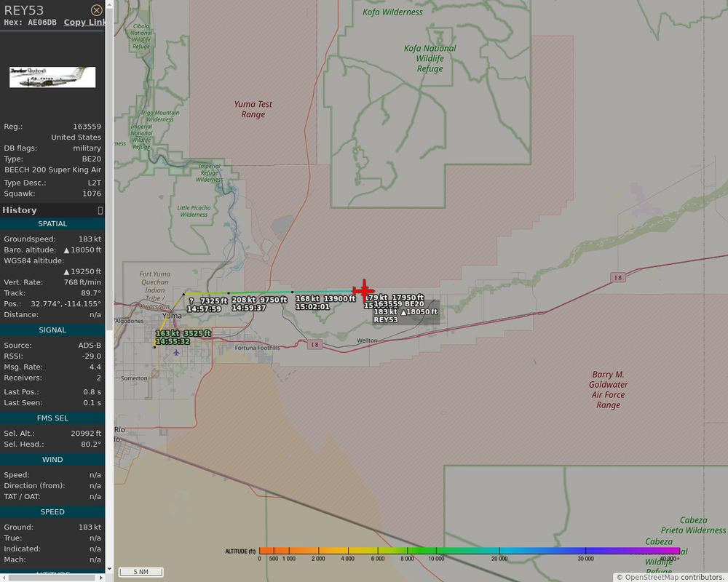Screen dimensions: 728x582
Task: Click the Barry M. Goldwater Air Force Range label
Action: click(608, 389)
